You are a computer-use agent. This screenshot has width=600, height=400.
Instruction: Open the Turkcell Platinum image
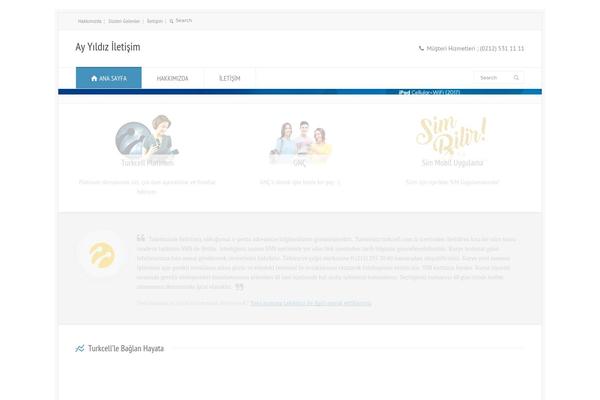pyautogui.click(x=147, y=136)
